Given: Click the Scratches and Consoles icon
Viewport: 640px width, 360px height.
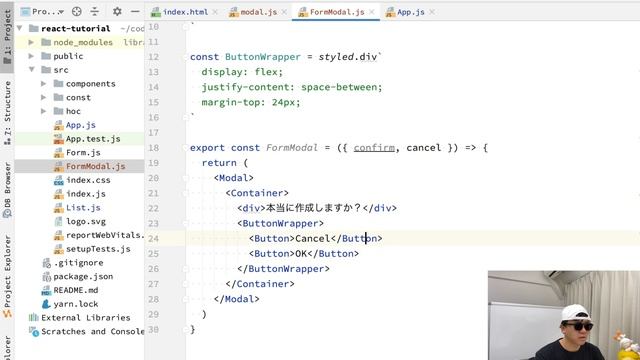Looking at the screenshot, I should (x=34, y=331).
